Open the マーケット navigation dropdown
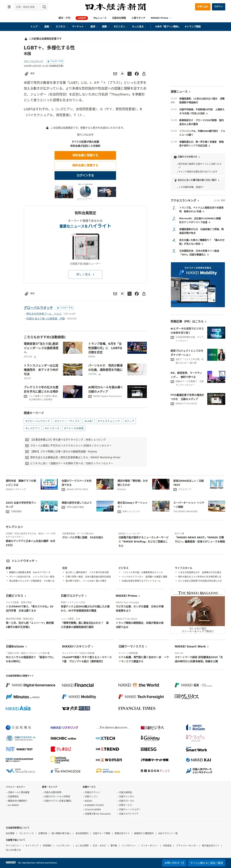Image resolution: width=231 pixels, height=868 pixels. tap(79, 27)
